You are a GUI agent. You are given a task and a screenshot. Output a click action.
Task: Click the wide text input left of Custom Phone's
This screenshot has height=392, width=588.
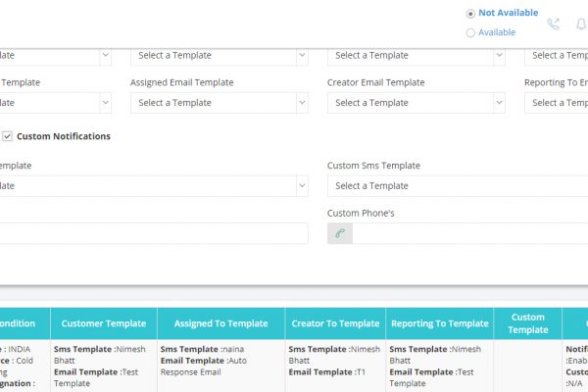pos(154,233)
